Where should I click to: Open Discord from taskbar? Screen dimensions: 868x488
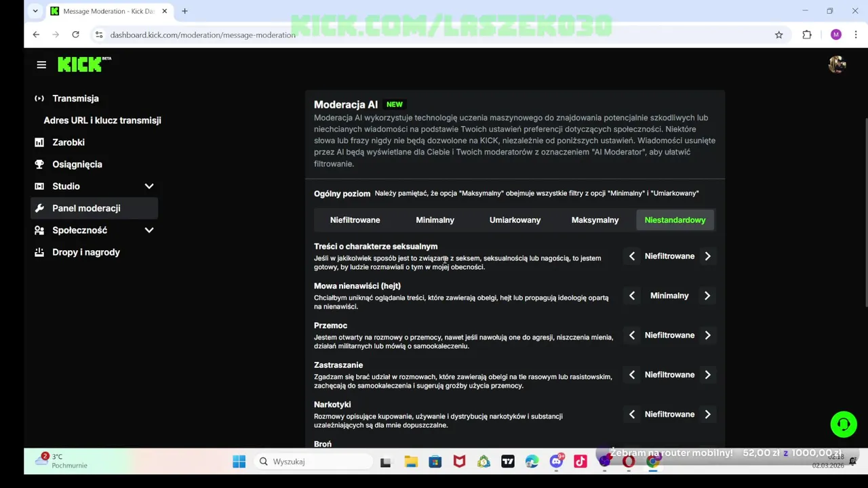(557, 462)
